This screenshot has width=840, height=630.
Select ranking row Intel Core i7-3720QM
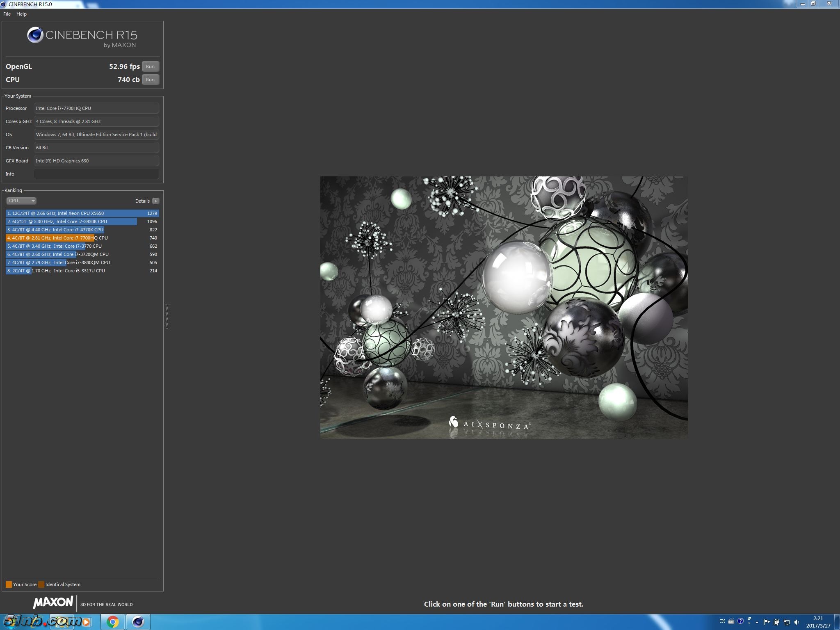pos(82,254)
